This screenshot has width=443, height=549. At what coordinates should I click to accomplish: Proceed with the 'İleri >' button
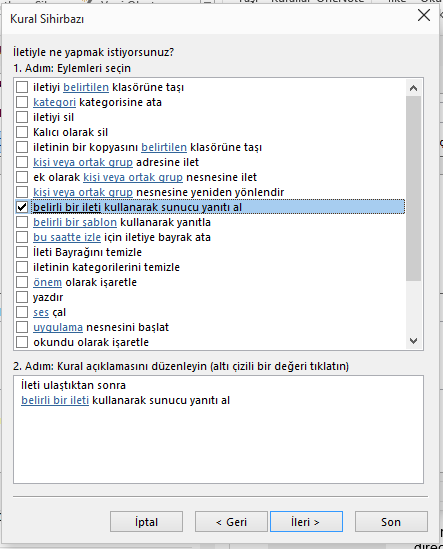point(306,522)
